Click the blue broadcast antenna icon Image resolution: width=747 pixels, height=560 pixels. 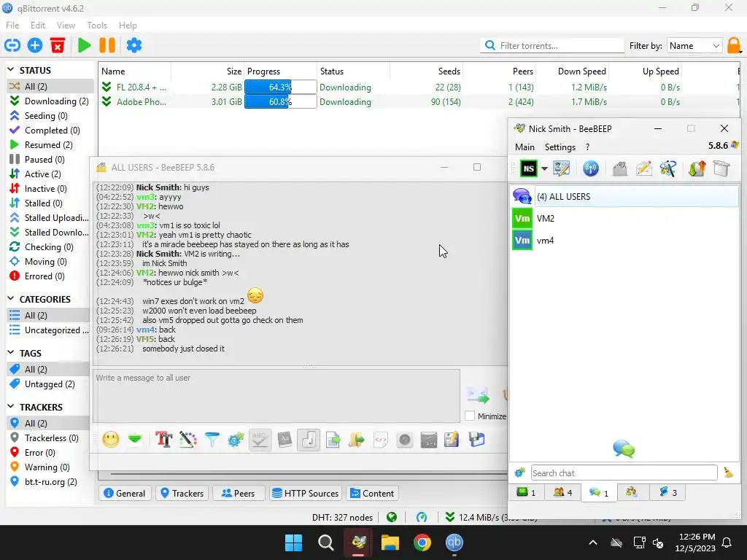[x=591, y=168]
